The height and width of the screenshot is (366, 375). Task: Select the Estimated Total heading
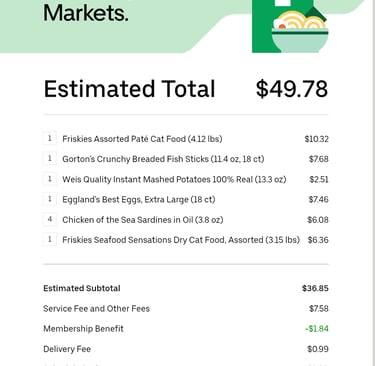(x=129, y=89)
